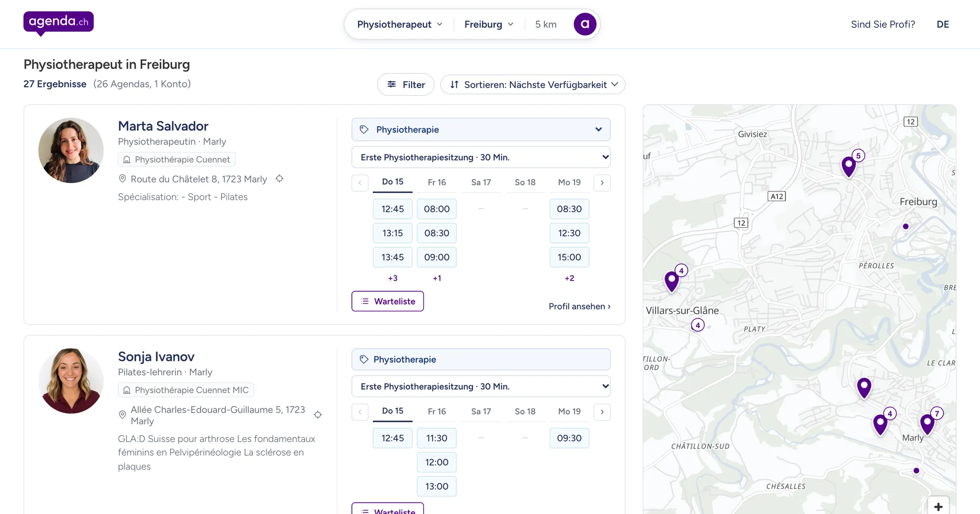Image resolution: width=980 pixels, height=514 pixels.
Task: Open the Physiotherapeut specialty dropdown
Action: pyautogui.click(x=400, y=24)
